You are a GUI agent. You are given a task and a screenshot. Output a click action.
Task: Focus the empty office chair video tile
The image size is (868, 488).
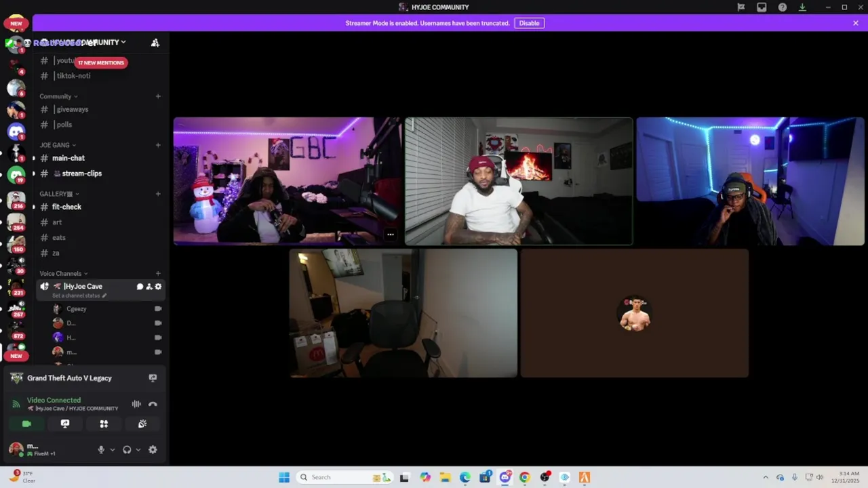(403, 313)
